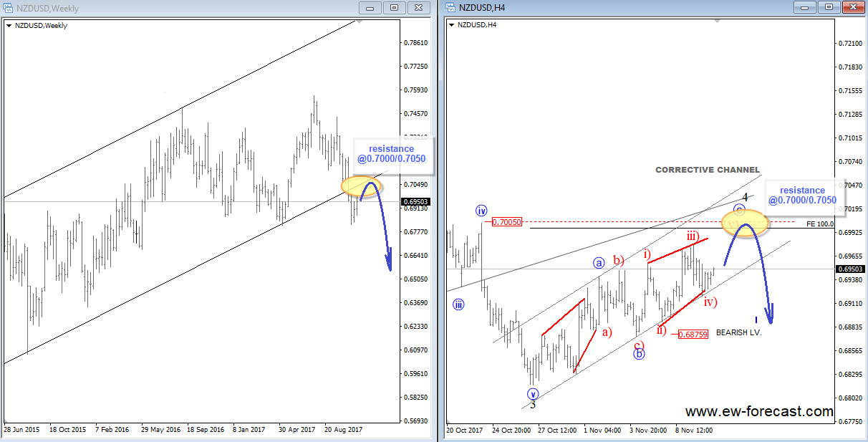Select the 0.70050 red price label

506,223
